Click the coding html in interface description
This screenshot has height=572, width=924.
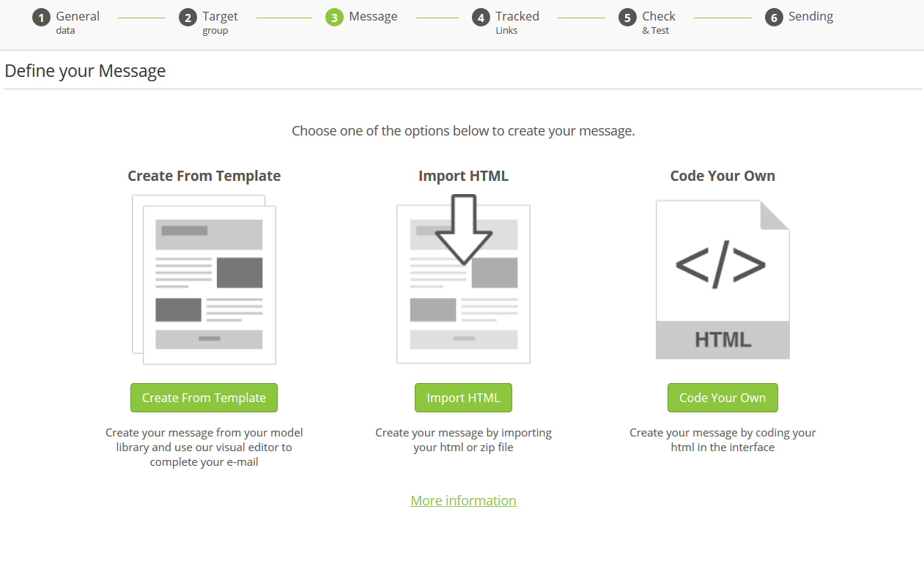pos(722,439)
